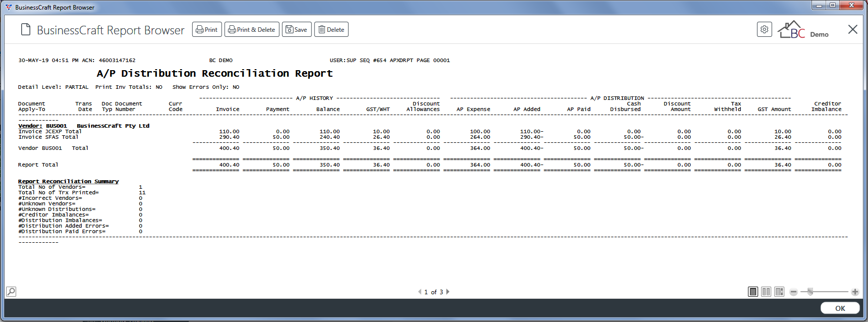Delete the report
The height and width of the screenshot is (322, 868).
(332, 29)
